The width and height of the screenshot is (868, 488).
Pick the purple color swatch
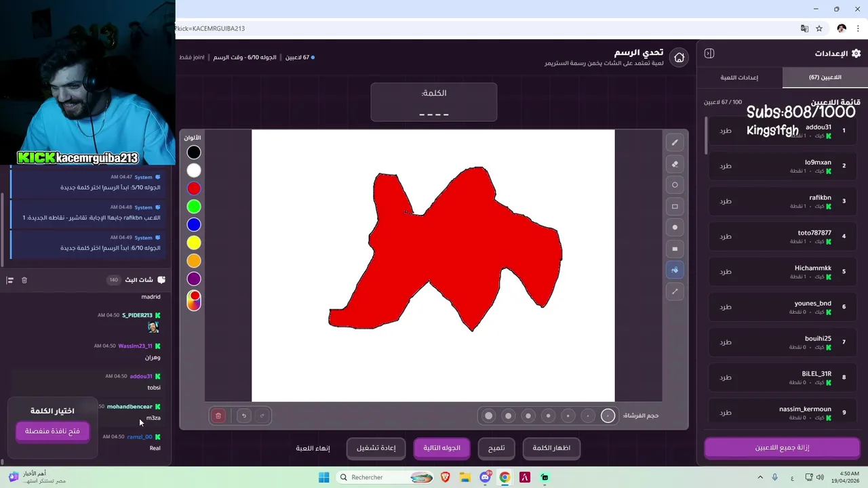[194, 279]
